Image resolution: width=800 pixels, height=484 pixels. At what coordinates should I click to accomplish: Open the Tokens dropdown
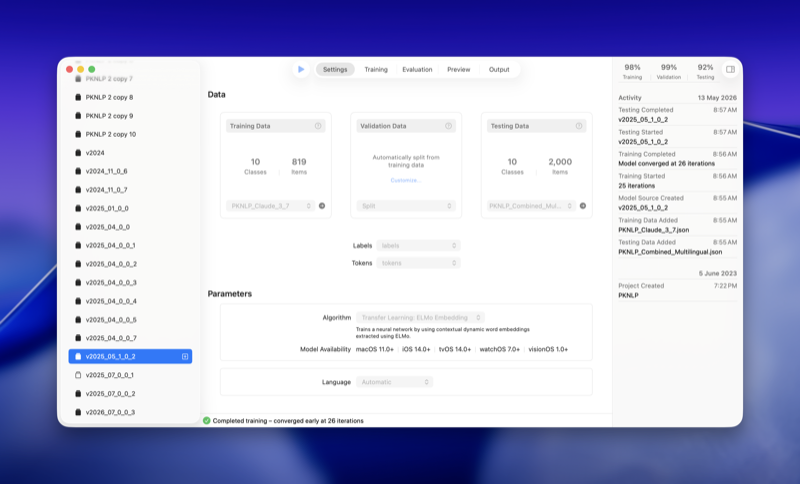point(418,263)
